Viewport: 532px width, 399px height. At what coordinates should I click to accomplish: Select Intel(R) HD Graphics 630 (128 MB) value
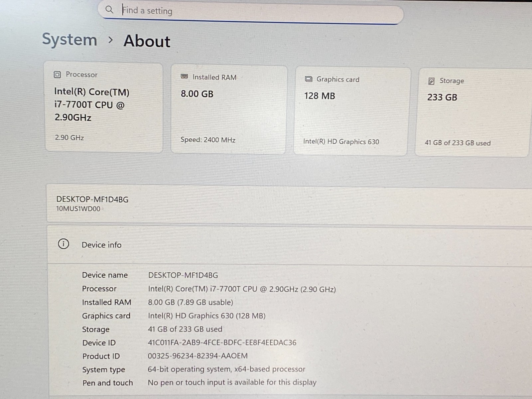[x=206, y=316]
